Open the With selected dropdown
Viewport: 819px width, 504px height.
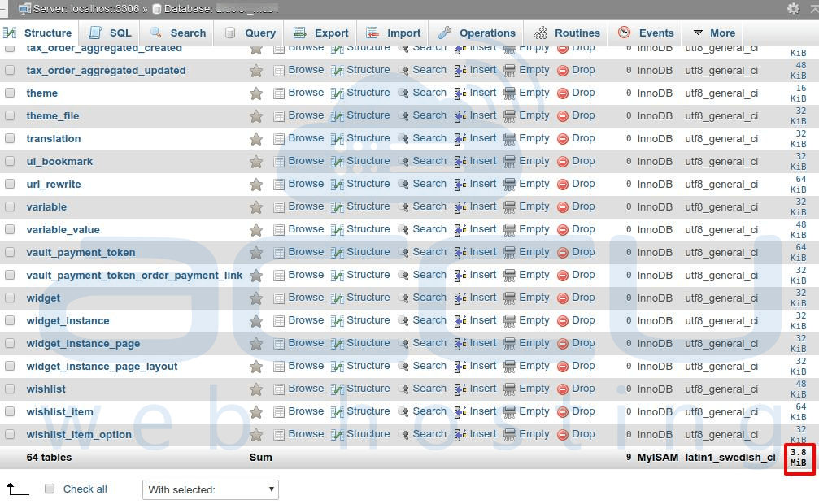point(210,489)
